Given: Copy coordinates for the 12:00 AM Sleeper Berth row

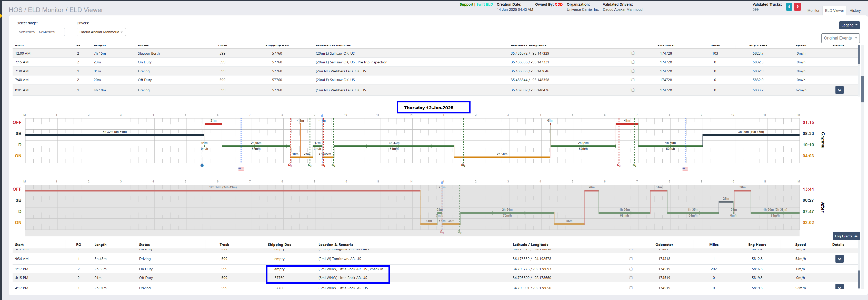Looking at the screenshot, I should point(632,53).
